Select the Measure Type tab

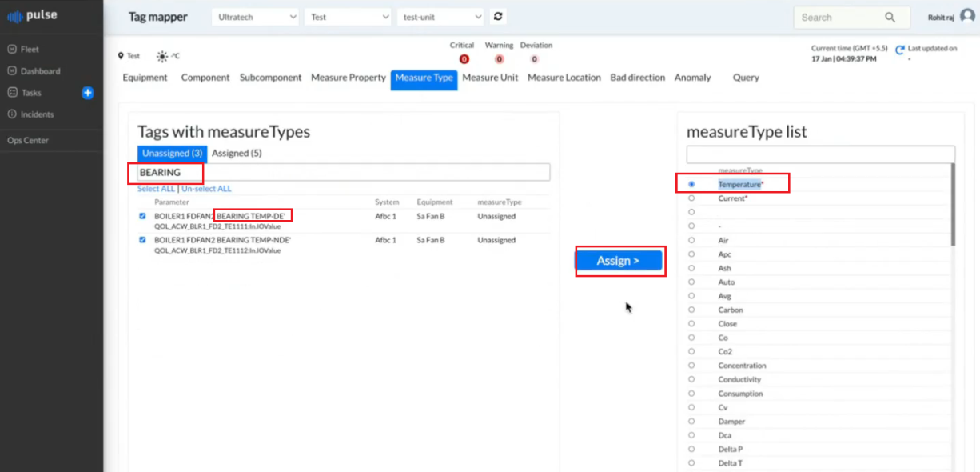pyautogui.click(x=424, y=78)
